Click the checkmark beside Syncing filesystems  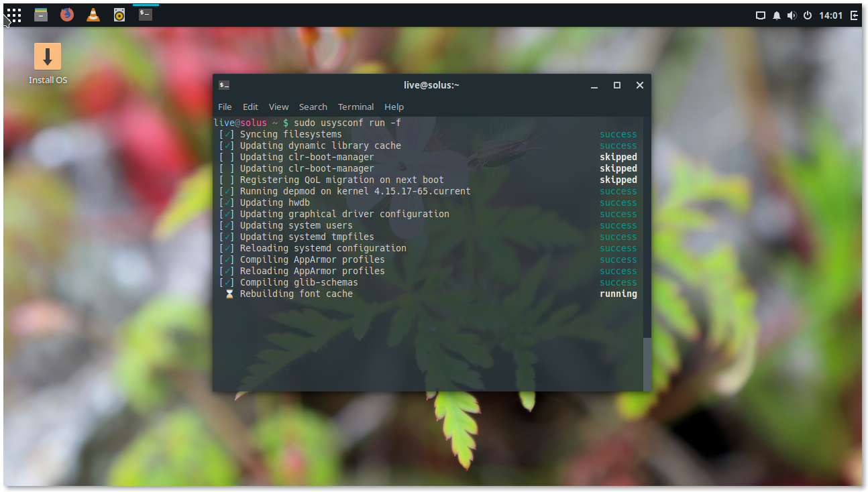(227, 134)
